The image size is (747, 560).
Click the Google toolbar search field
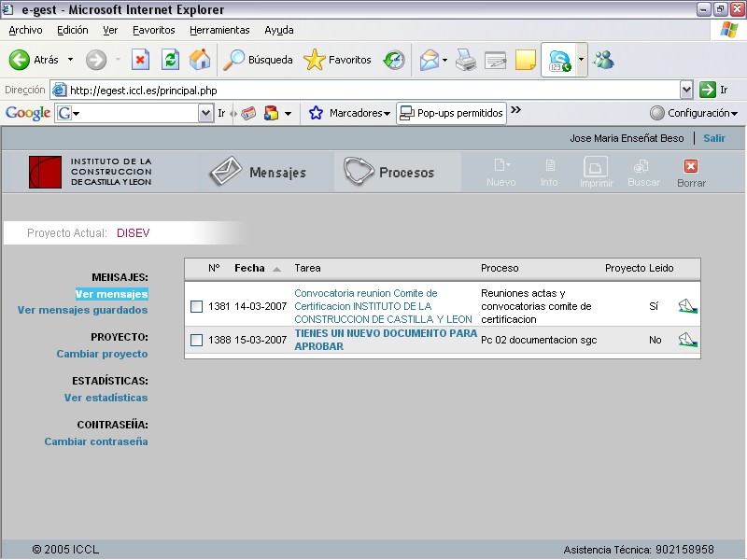tap(135, 113)
